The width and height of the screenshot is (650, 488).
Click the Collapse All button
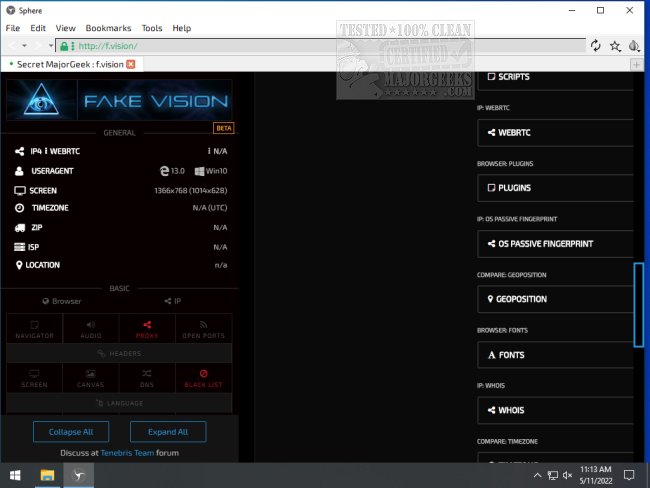point(71,432)
